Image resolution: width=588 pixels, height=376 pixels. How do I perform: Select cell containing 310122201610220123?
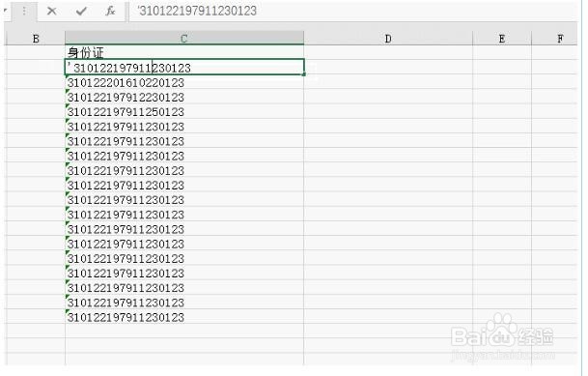tap(184, 82)
